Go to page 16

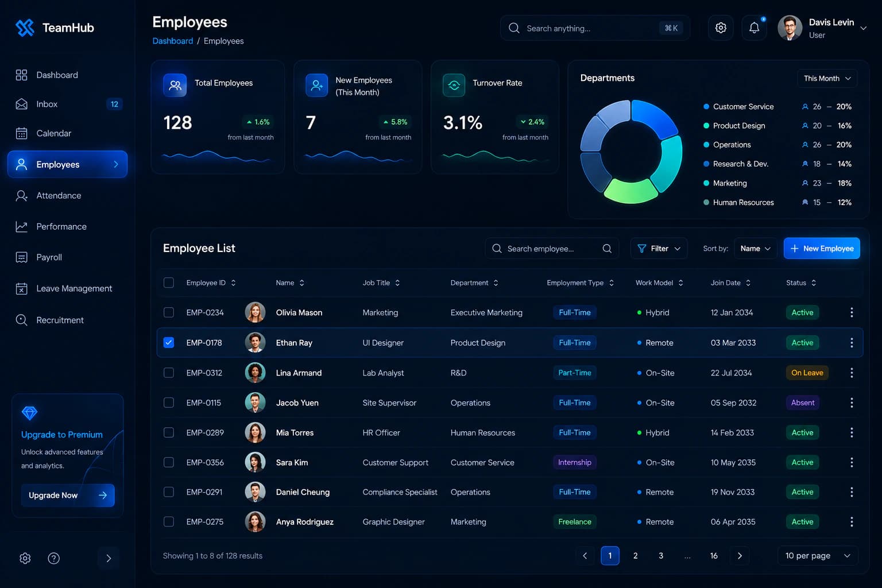coord(714,556)
